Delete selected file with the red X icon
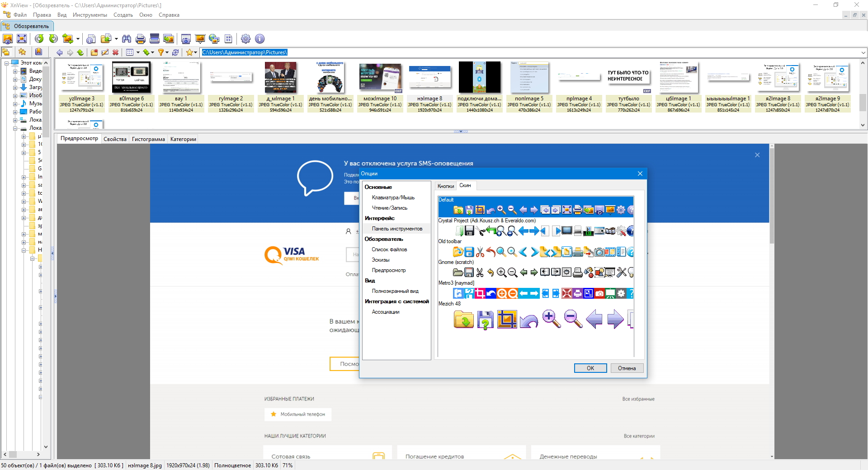868x470 pixels. coord(116,52)
